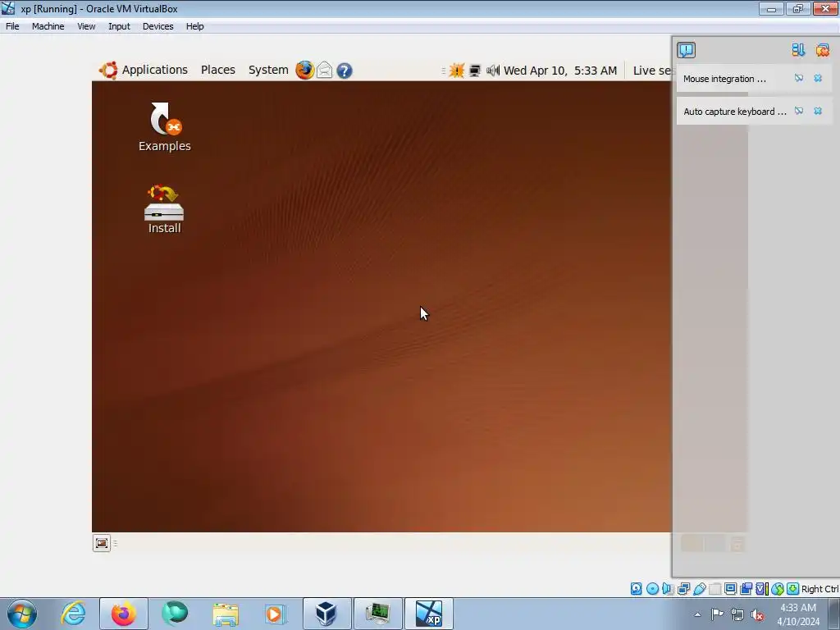840x630 pixels.
Task: Open the Ubuntu Places menu
Action: (218, 71)
